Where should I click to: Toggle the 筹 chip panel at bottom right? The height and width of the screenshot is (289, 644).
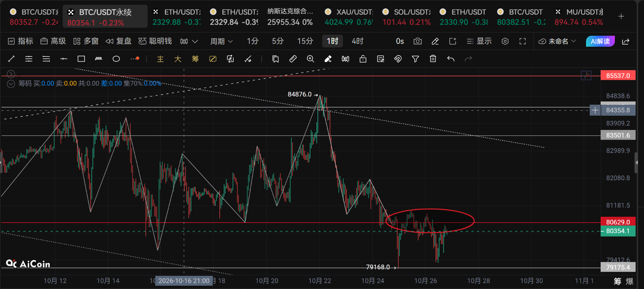coord(617,281)
